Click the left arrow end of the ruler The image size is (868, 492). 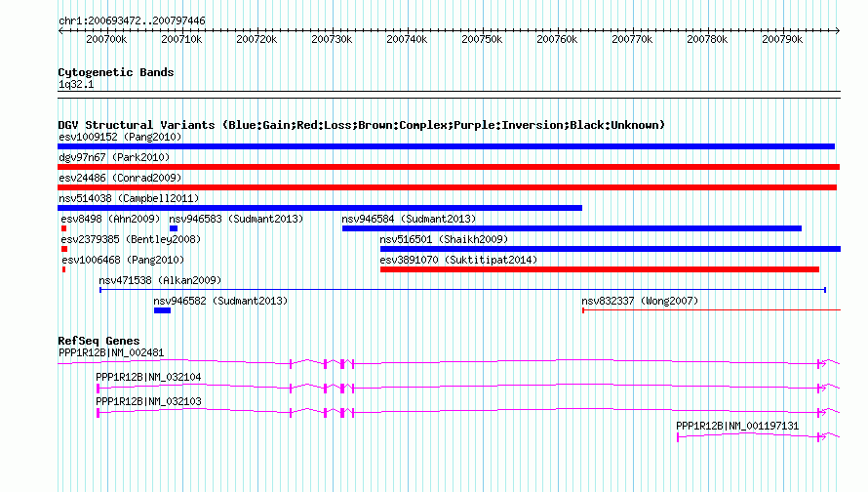[60, 31]
